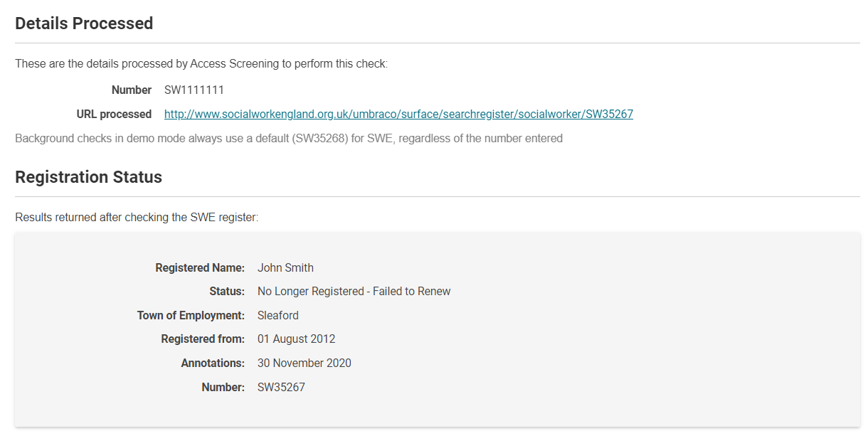This screenshot has height=436, width=868.
Task: Click the "Results returned after checking" text
Action: 137,217
